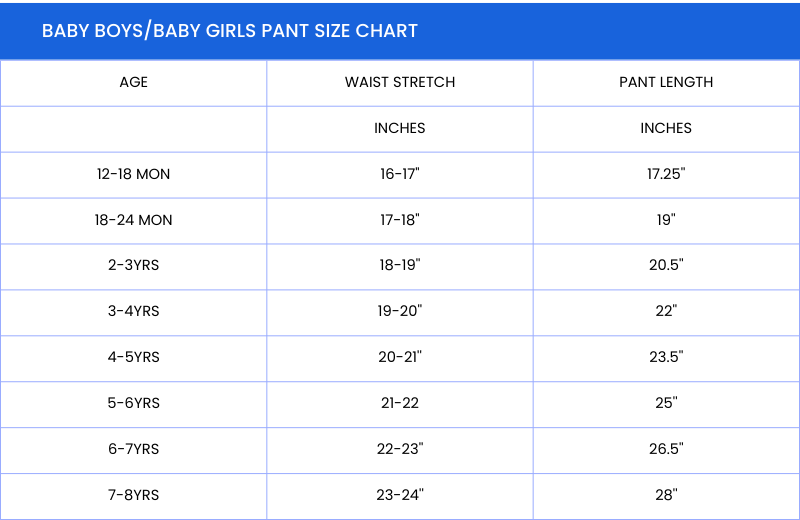Select the AGE column header

(x=133, y=82)
